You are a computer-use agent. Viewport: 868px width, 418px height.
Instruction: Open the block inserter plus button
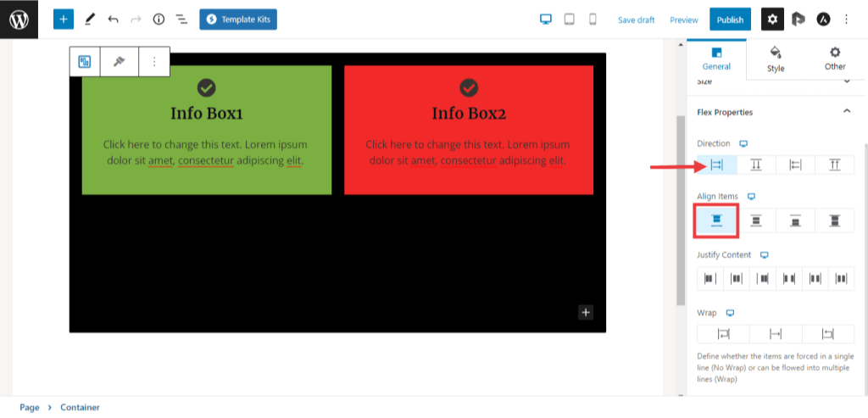pos(64,19)
